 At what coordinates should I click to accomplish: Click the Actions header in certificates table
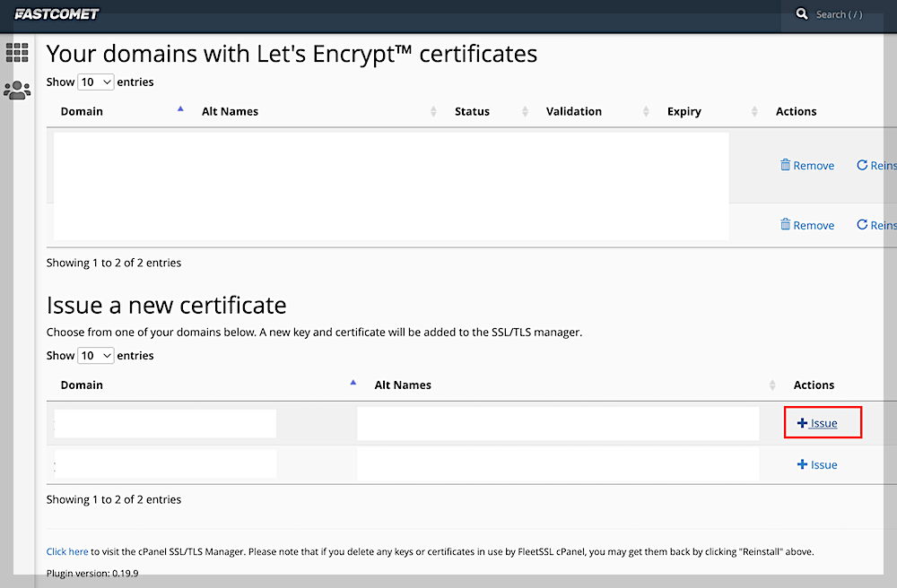796,111
